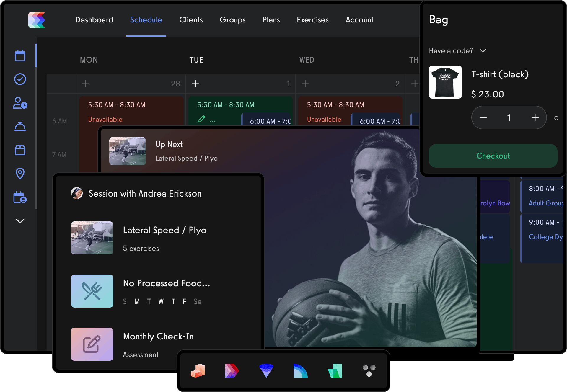Select the service bell sidebar icon
This screenshot has width=567, height=392.
click(20, 126)
